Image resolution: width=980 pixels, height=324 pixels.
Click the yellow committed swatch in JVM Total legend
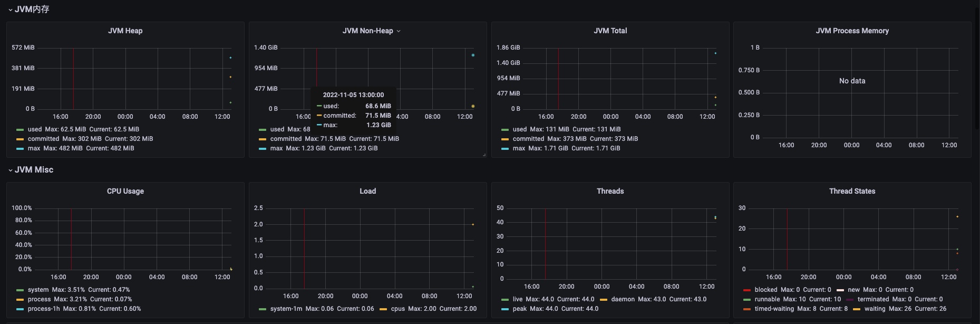pos(505,139)
